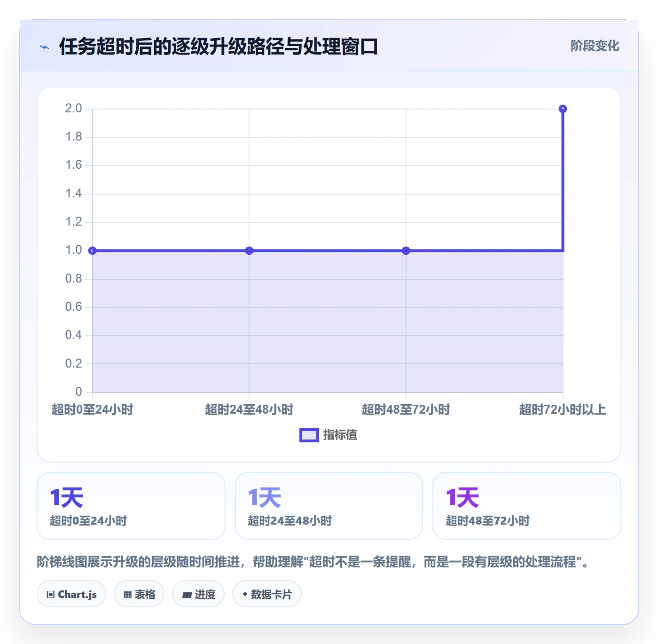The image size is (658, 644).
Task: Click the top data point at 超时72小时以上
Action: tap(563, 109)
